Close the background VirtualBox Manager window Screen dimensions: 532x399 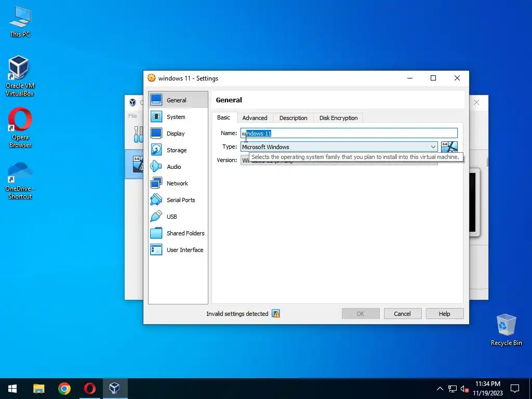pyautogui.click(x=476, y=102)
